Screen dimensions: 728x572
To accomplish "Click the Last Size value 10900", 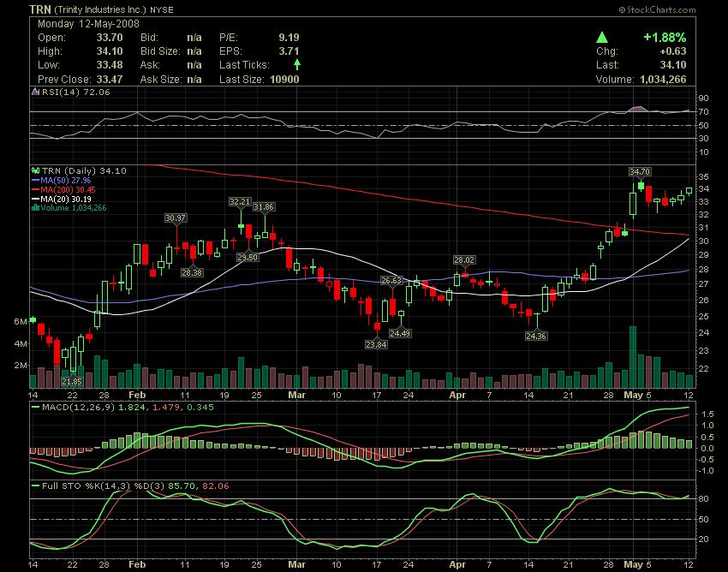I will pyautogui.click(x=284, y=80).
